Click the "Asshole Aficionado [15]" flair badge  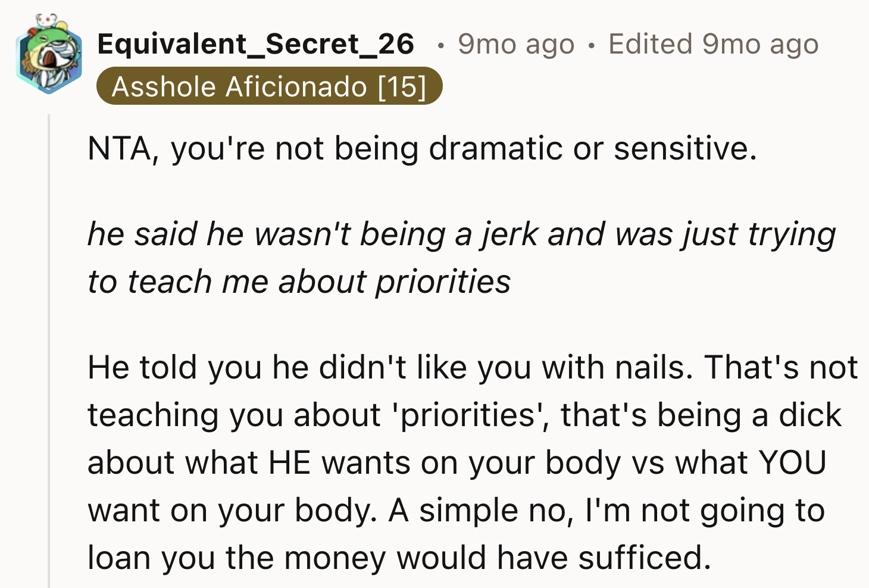[269, 86]
